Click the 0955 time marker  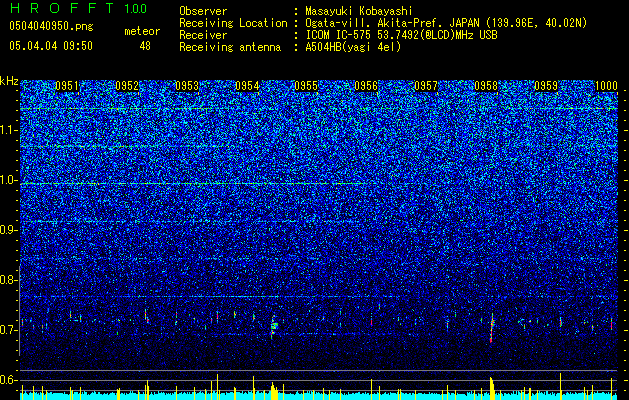coord(306,86)
